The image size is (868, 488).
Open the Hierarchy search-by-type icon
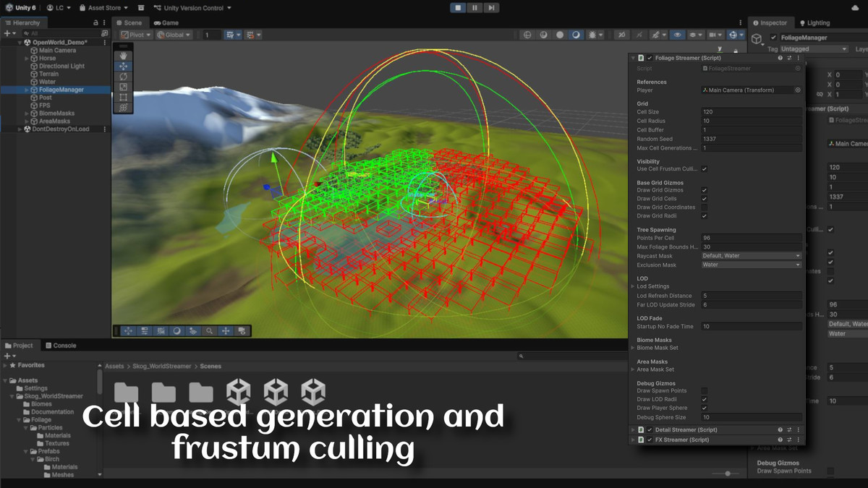(x=105, y=33)
